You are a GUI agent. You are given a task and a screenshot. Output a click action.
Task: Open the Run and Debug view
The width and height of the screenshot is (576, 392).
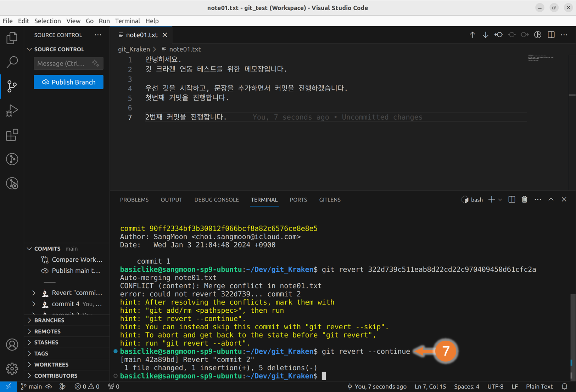12,110
